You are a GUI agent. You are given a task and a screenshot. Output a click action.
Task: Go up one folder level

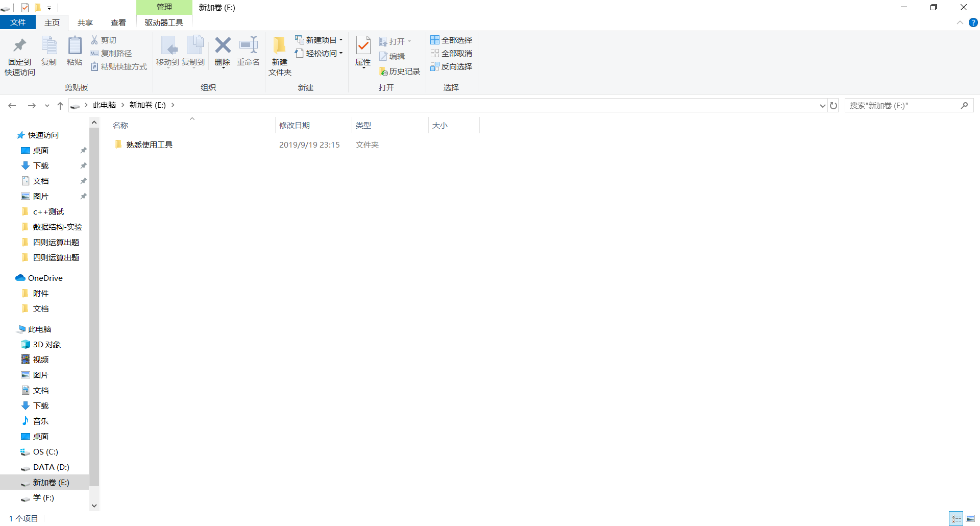(60, 105)
